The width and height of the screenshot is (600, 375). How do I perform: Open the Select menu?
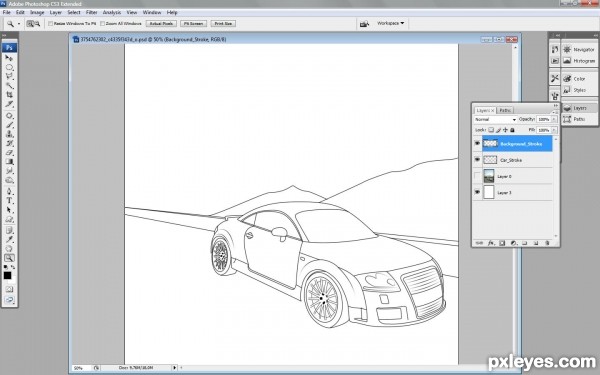click(x=74, y=13)
